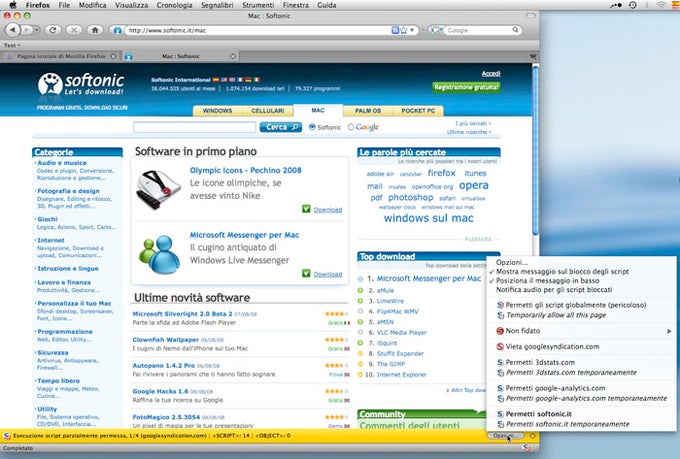680x459 pixels.
Task: Close the yellow NoScript notification bar
Action: (x=533, y=436)
